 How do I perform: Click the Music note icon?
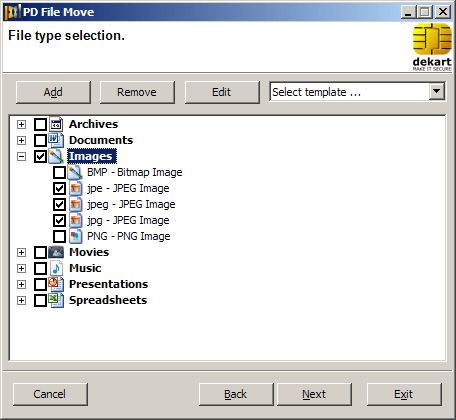[56, 268]
